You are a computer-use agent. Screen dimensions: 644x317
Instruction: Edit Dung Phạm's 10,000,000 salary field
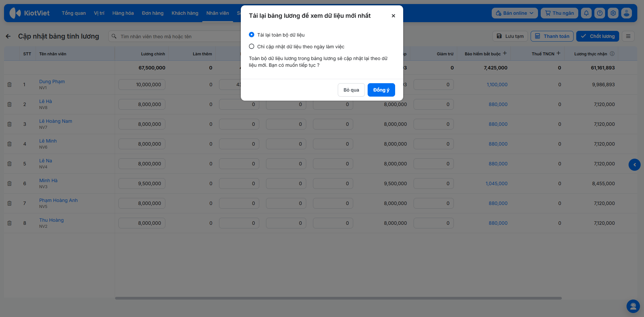(142, 85)
